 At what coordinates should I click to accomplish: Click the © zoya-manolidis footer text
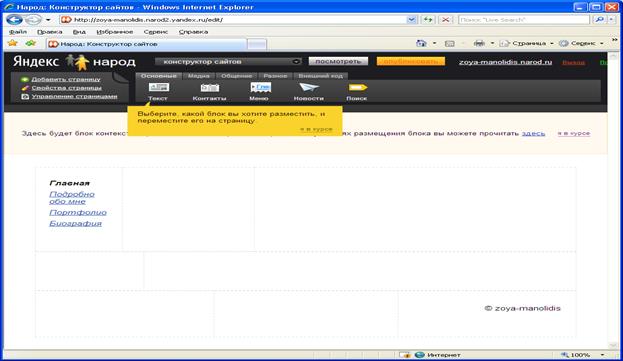coord(522,308)
